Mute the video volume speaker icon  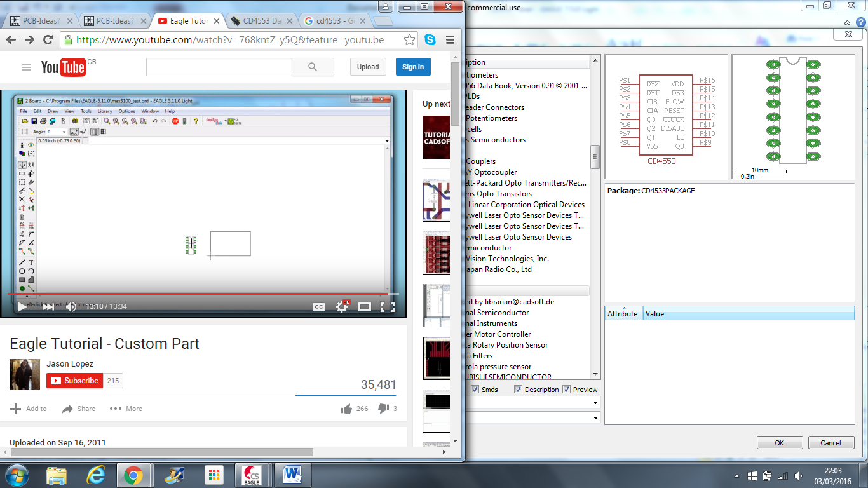point(71,307)
